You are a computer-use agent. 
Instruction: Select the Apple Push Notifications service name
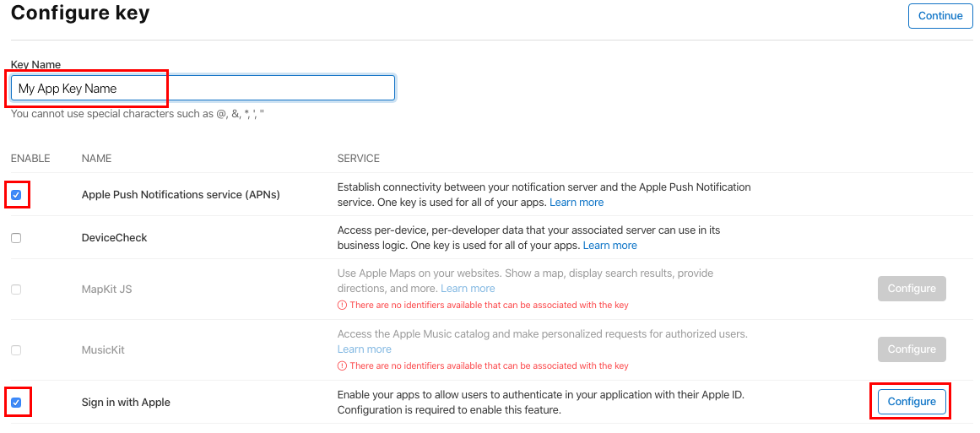coord(181,195)
